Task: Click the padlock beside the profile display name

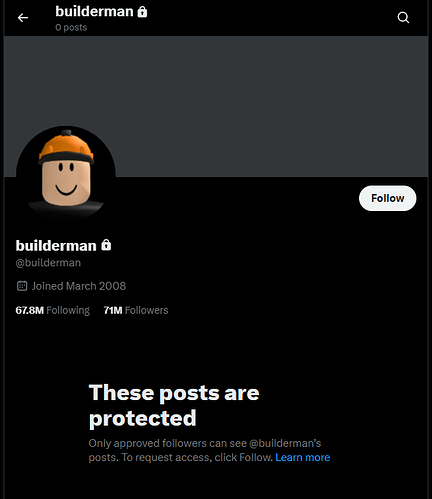Action: pyautogui.click(x=106, y=245)
